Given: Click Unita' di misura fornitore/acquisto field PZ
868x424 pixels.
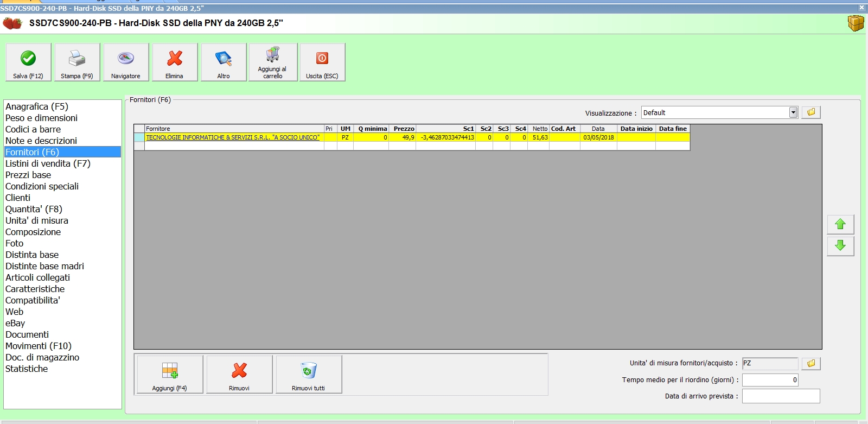Looking at the screenshot, I should pyautogui.click(x=770, y=363).
